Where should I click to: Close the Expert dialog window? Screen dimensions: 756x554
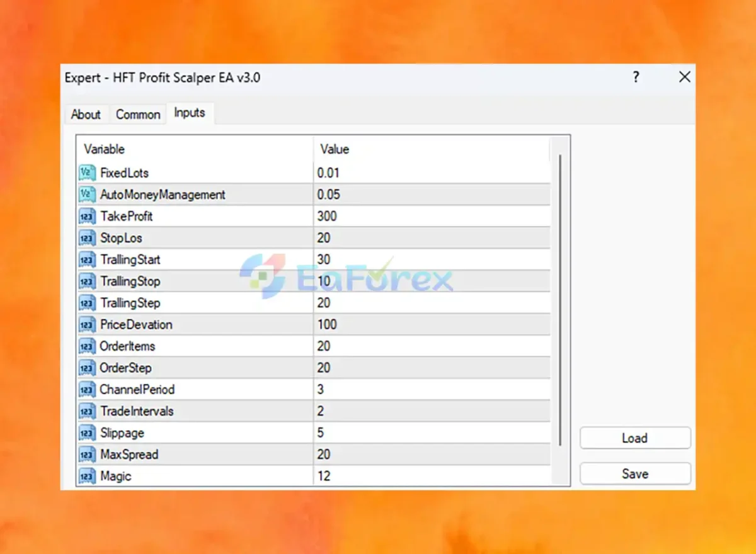coord(685,77)
